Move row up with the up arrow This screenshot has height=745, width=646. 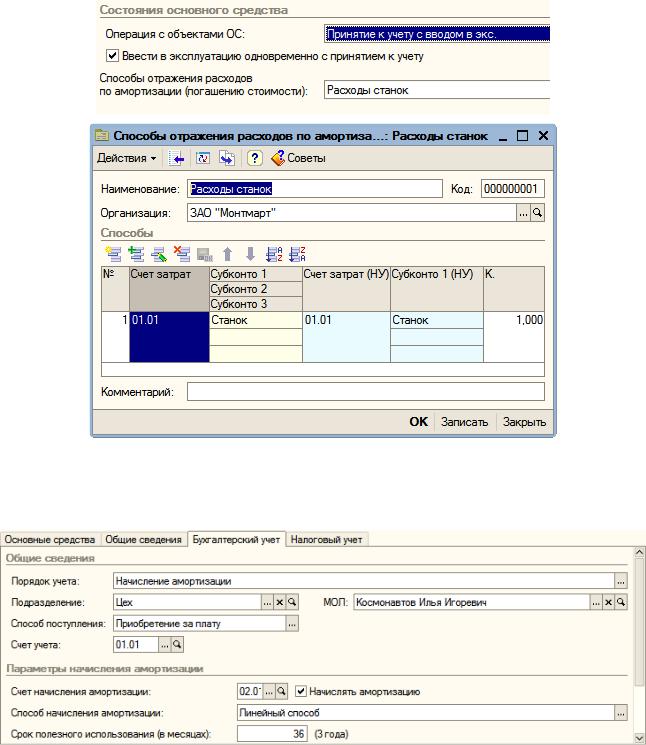(x=228, y=254)
